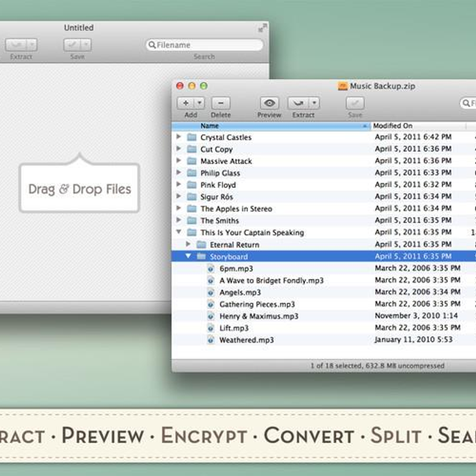Screen dimensions: 476x476
Task: Click the Add files plus icon
Action: [x=185, y=103]
